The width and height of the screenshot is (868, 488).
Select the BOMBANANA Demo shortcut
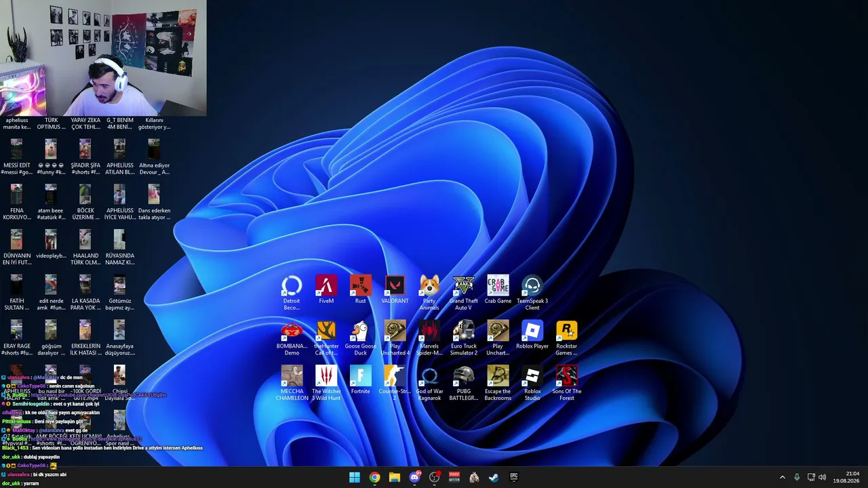click(x=292, y=338)
